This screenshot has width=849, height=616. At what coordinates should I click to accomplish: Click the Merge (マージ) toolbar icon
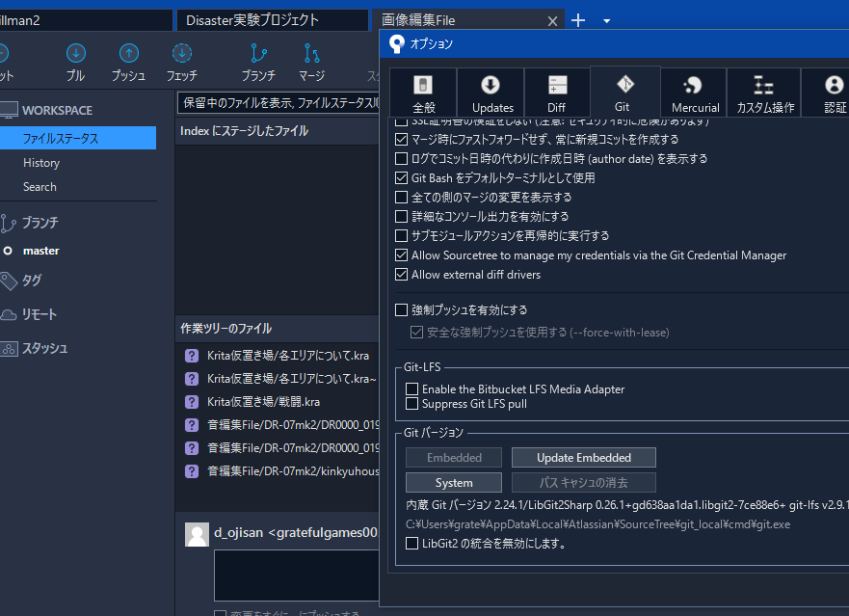click(x=311, y=53)
